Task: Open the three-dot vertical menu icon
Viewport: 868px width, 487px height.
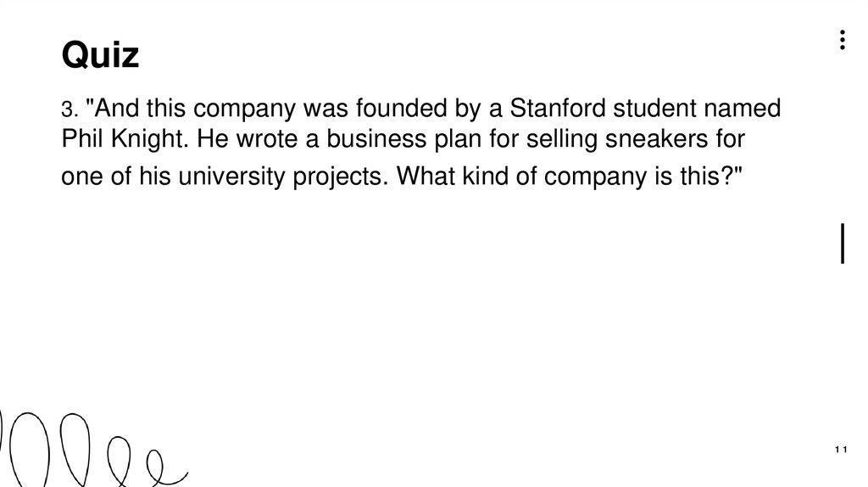Action: pyautogui.click(x=842, y=41)
